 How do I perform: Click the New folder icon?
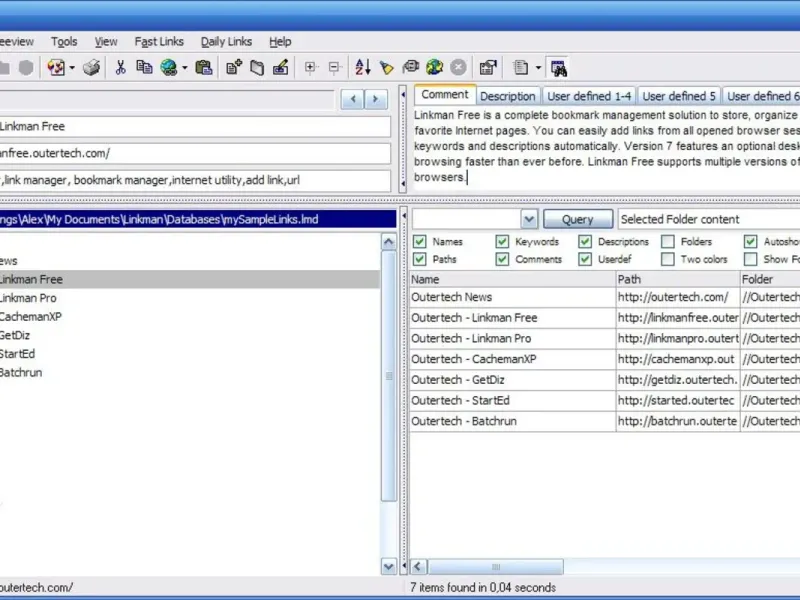[x=257, y=67]
